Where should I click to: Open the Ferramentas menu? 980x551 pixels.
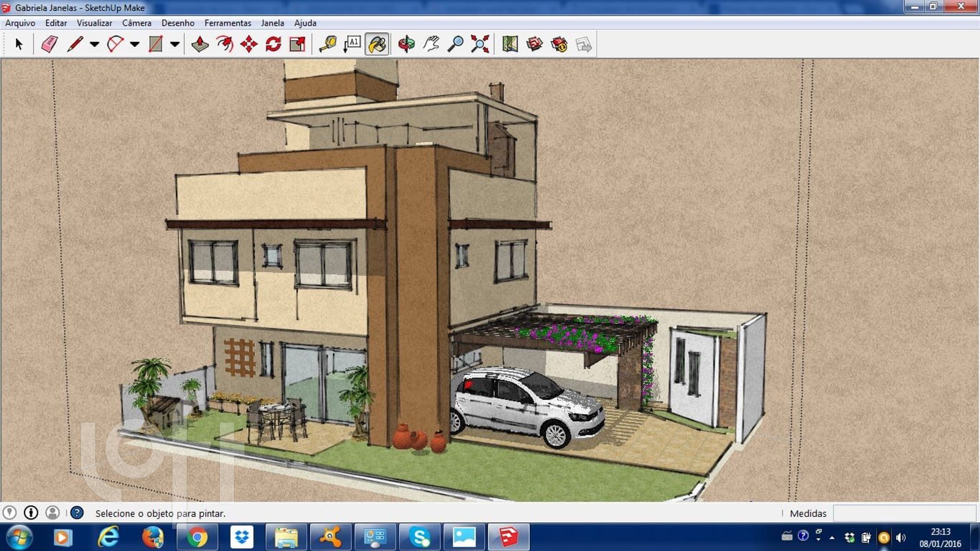[x=228, y=23]
